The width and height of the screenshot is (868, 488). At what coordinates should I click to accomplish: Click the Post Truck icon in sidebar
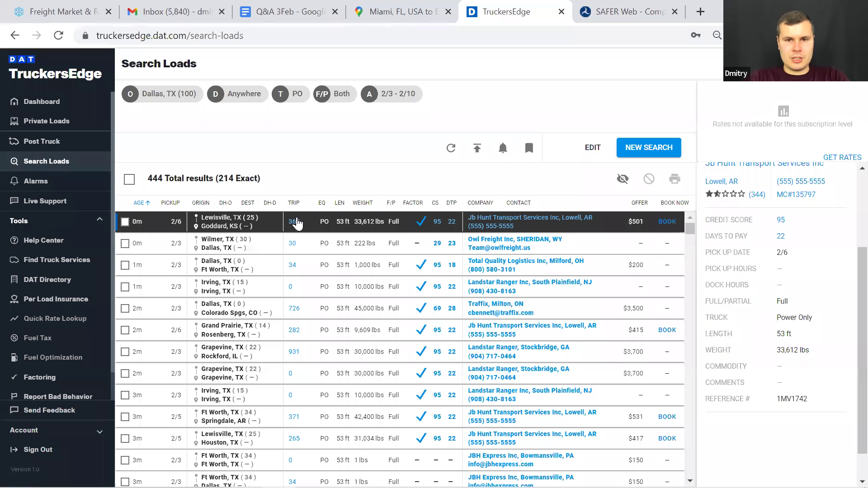click(x=14, y=141)
